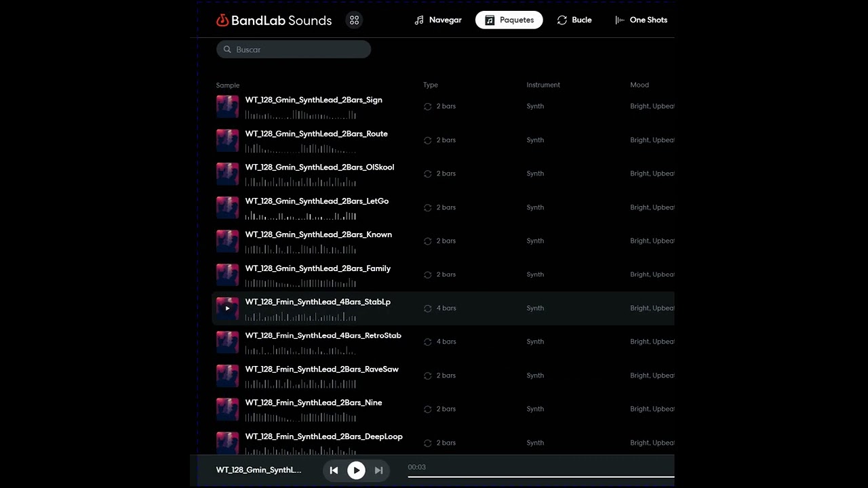Viewport: 868px width, 488px height.
Task: Open the Navegar tab
Action: 438,20
